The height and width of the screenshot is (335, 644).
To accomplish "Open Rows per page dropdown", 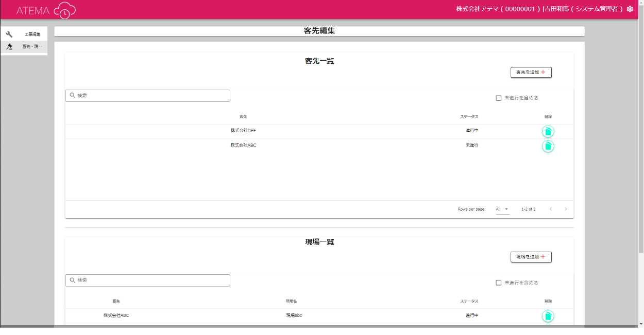I will 502,209.
